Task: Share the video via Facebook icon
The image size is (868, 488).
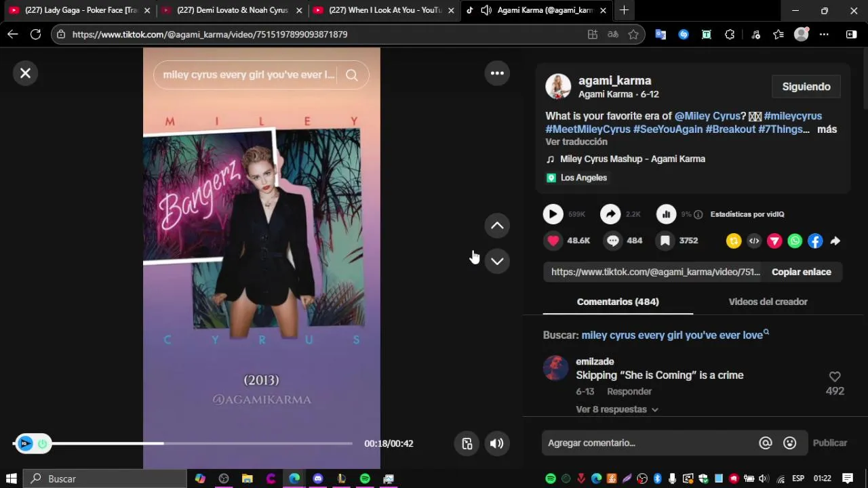Action: click(815, 241)
